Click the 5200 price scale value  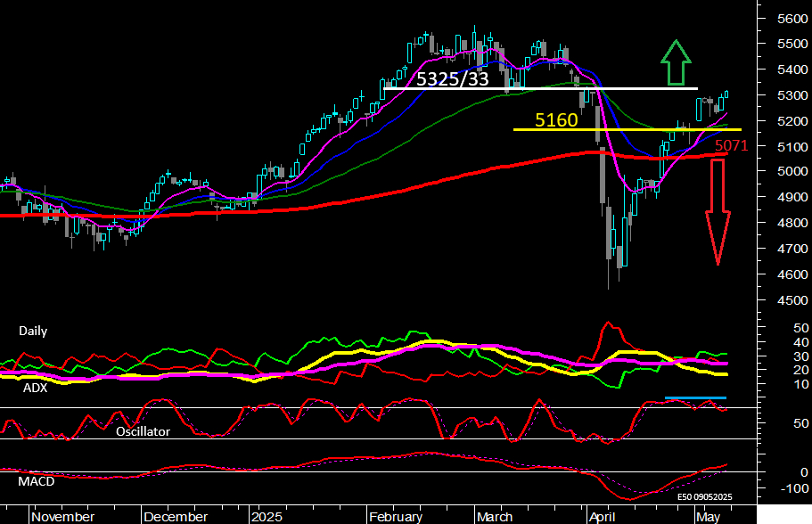point(792,121)
